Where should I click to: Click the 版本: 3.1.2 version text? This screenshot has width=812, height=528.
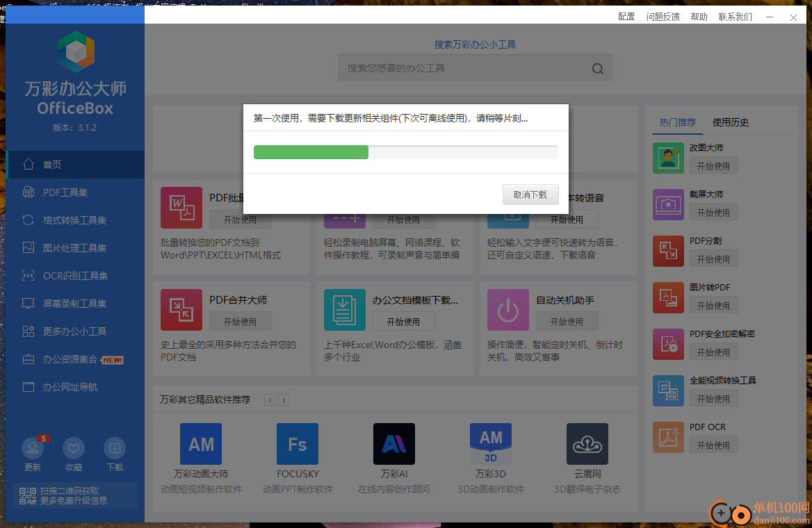(x=74, y=127)
